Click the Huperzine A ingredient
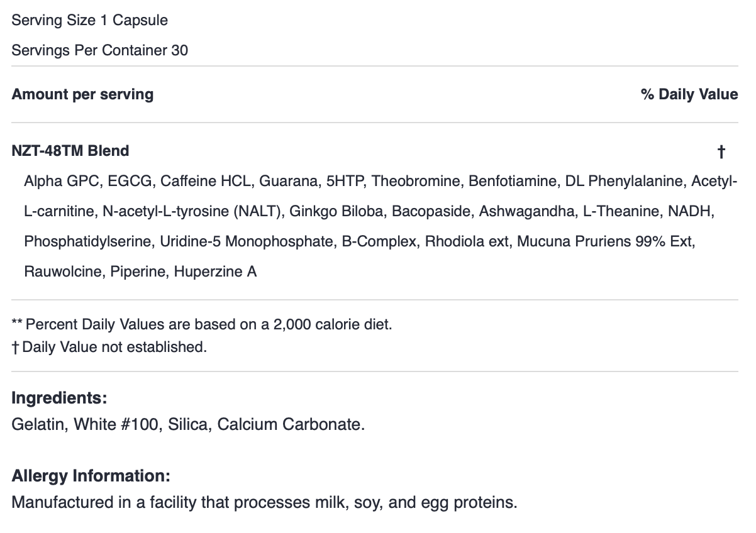Screen dimensions: 756x533 coord(215,272)
